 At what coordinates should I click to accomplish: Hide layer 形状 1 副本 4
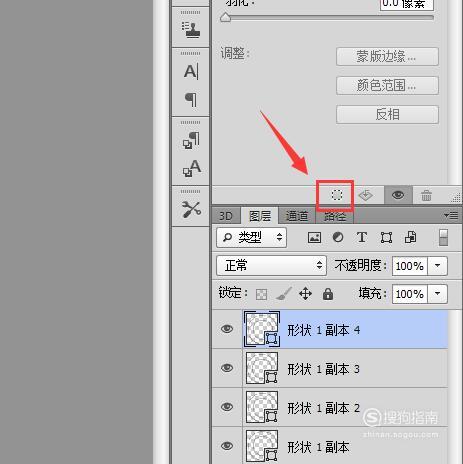(227, 329)
